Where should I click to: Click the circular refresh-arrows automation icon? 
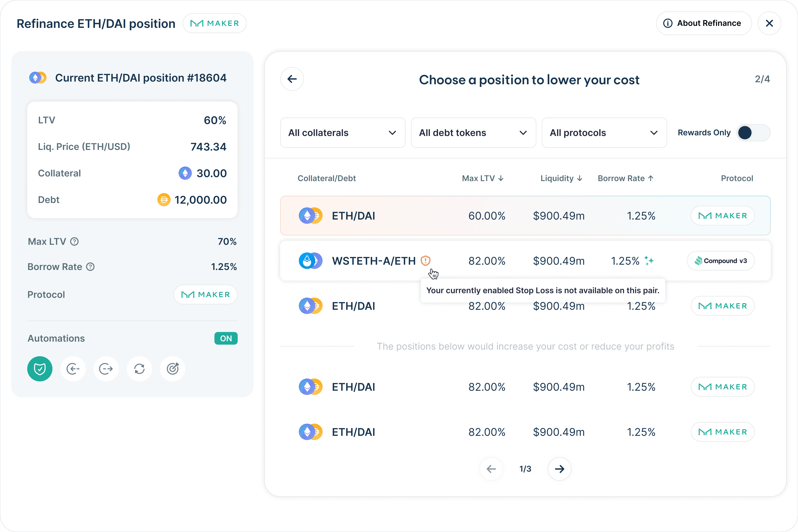click(x=139, y=369)
